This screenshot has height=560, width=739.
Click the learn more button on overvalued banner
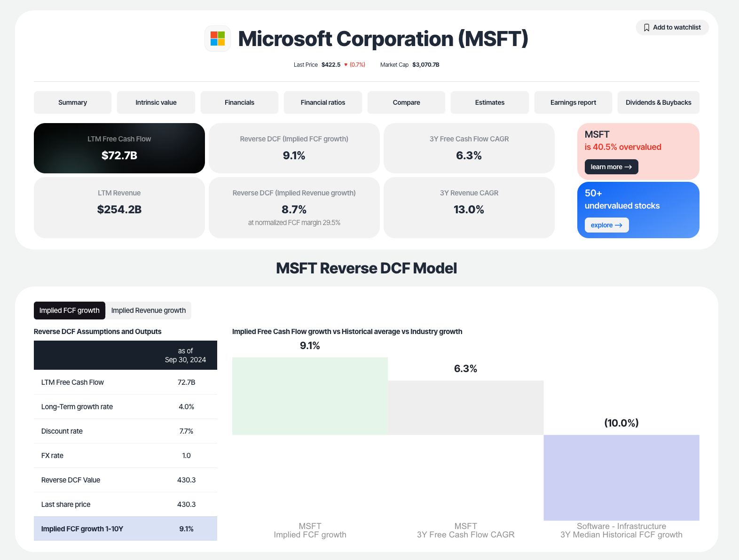point(611,167)
